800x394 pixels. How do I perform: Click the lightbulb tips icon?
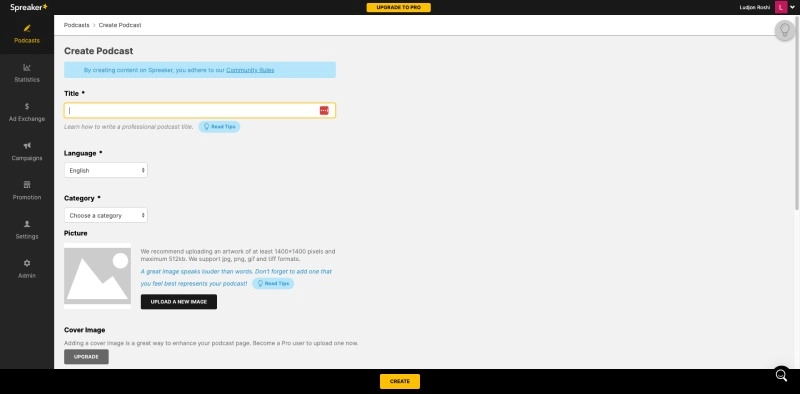point(785,30)
